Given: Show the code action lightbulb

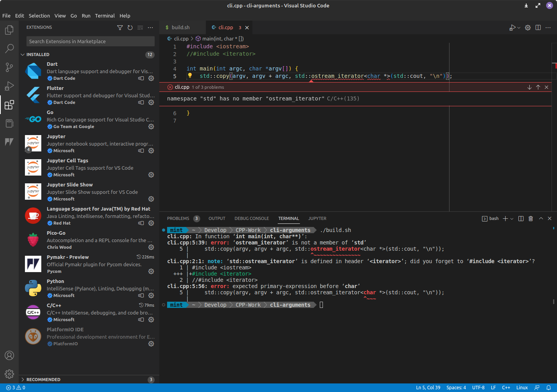Looking at the screenshot, I should 190,76.
